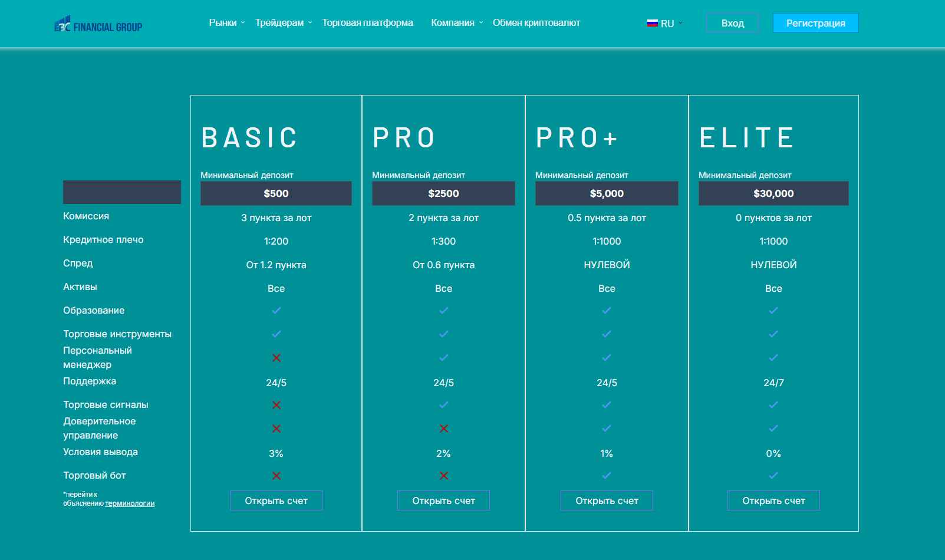Image resolution: width=945 pixels, height=560 pixels.
Task: Click BASIC trading signals red cross
Action: pyautogui.click(x=276, y=405)
